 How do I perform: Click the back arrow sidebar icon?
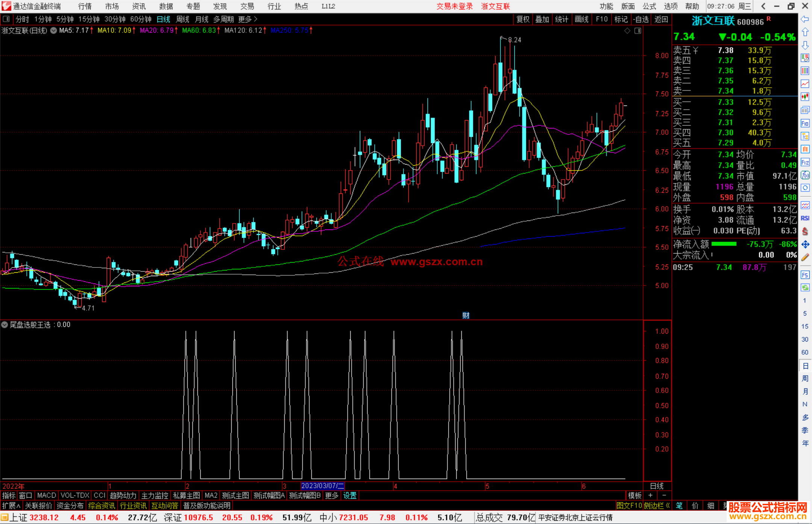click(x=805, y=19)
